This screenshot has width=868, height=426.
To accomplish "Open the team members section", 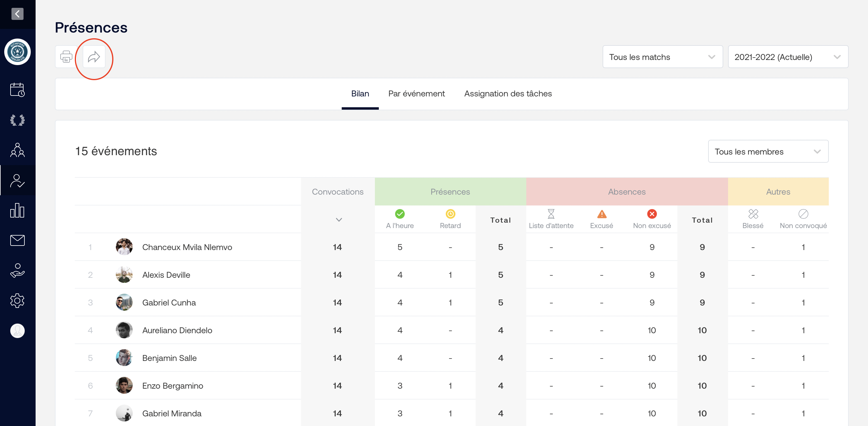I will 17,150.
